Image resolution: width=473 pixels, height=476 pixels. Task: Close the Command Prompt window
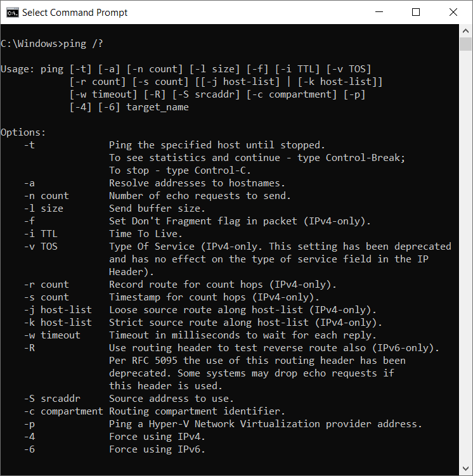(453, 12)
